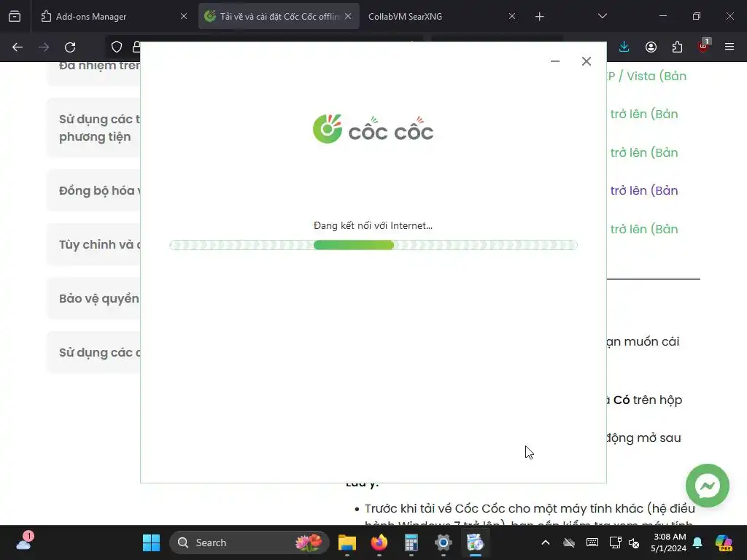This screenshot has width=747, height=560.
Task: Open 'Bảo vệ quyền' sidebar card
Action: [94, 298]
